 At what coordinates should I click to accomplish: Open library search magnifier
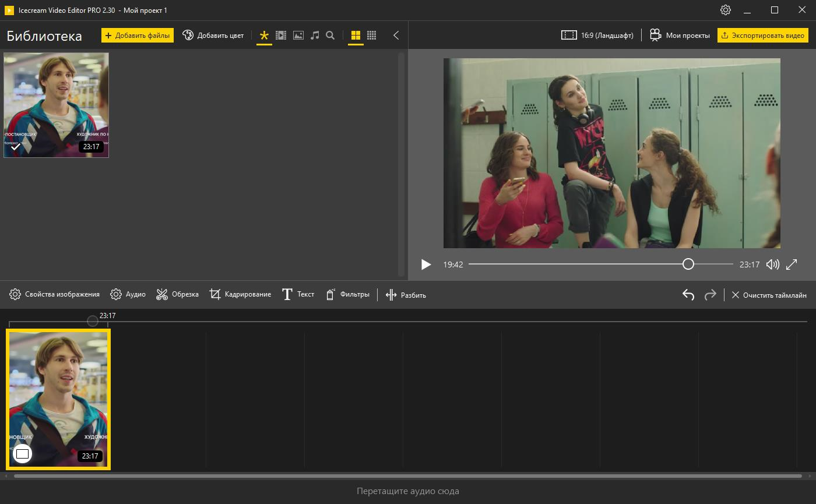tap(330, 36)
